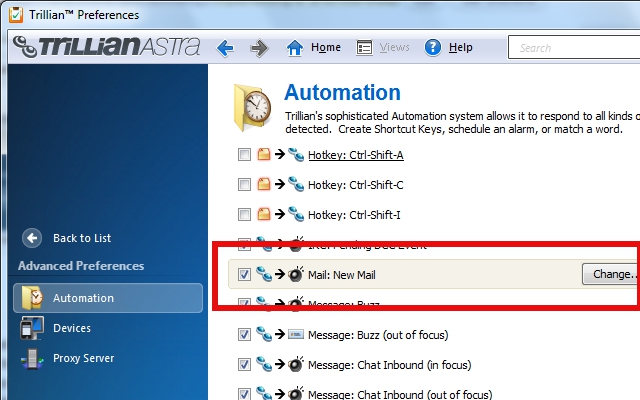Screen dimensions: 640x400
Task: Click sound icon for Chat Inbound (in focus)
Action: tap(296, 364)
